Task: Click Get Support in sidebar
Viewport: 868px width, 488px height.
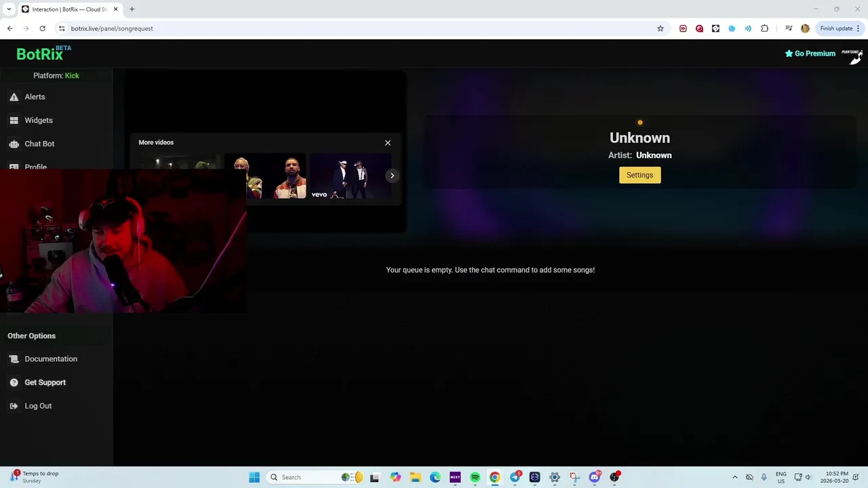Action: 45,382
